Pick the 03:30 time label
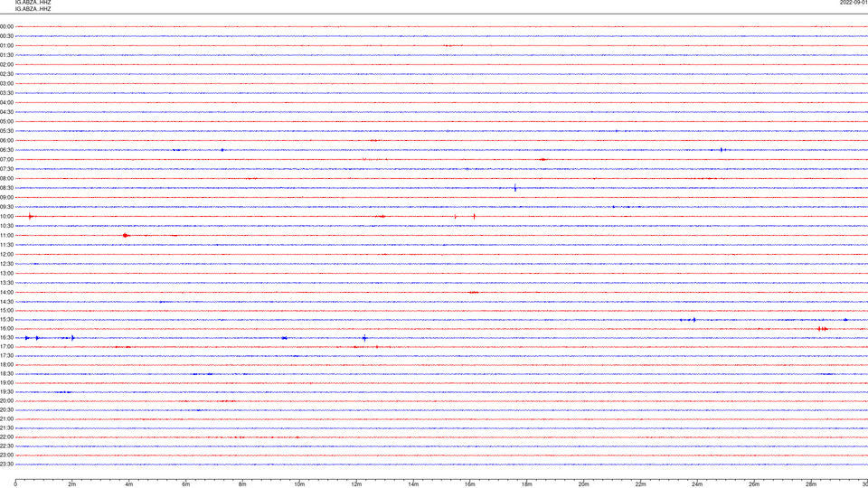 tap(6, 93)
